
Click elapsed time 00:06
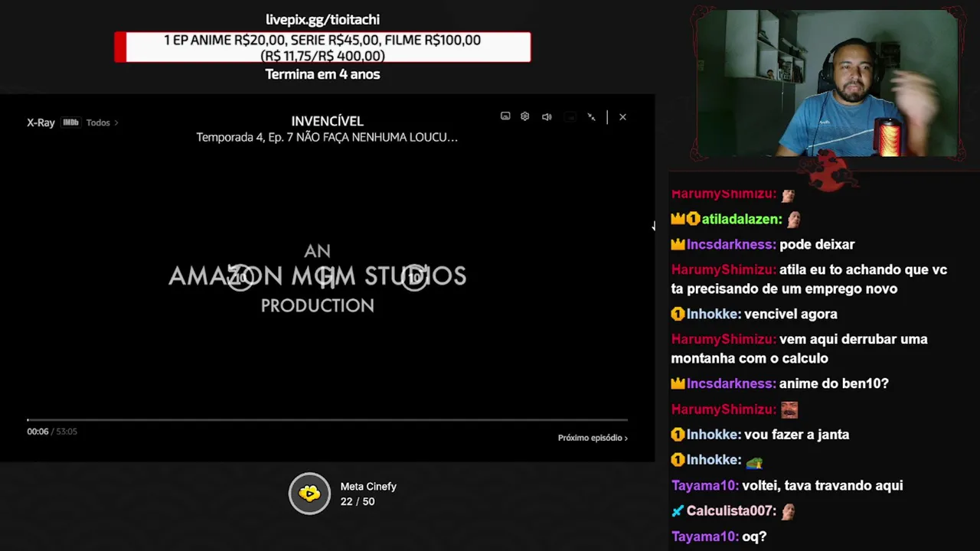[38, 432]
